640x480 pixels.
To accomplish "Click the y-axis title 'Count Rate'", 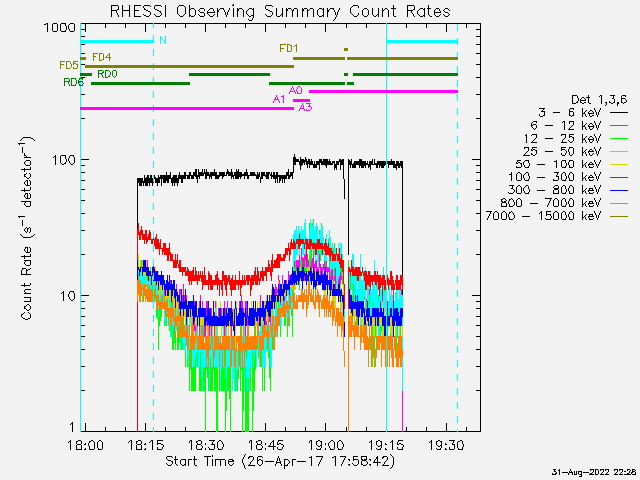I will pos(26,283).
